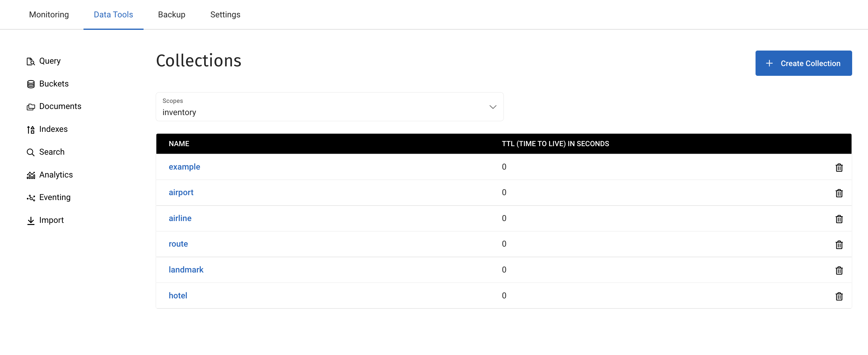Click the Query icon in sidebar

(x=30, y=61)
